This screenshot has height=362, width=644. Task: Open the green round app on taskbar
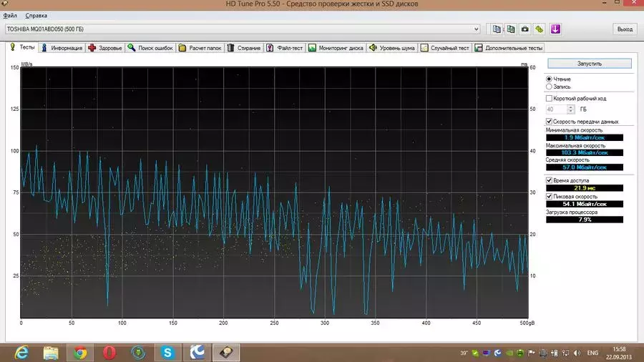coord(138,353)
